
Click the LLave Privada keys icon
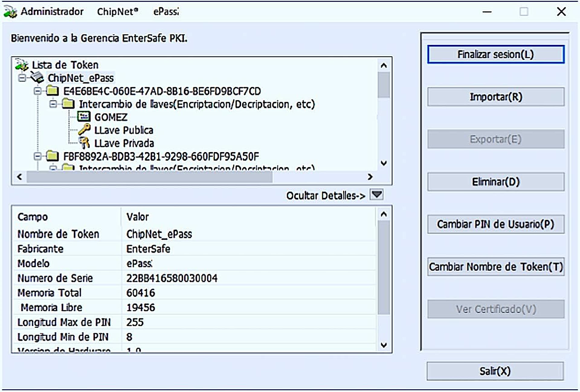(x=84, y=143)
